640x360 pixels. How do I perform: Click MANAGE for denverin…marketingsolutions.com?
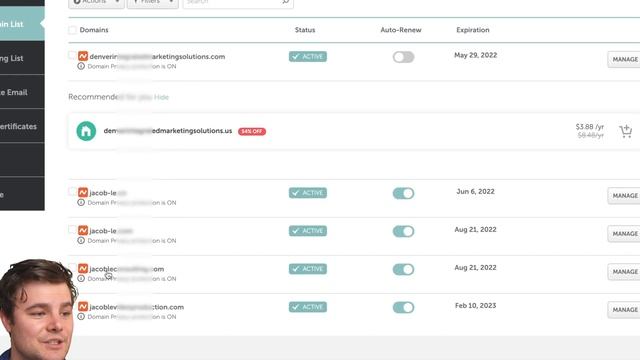624,59
